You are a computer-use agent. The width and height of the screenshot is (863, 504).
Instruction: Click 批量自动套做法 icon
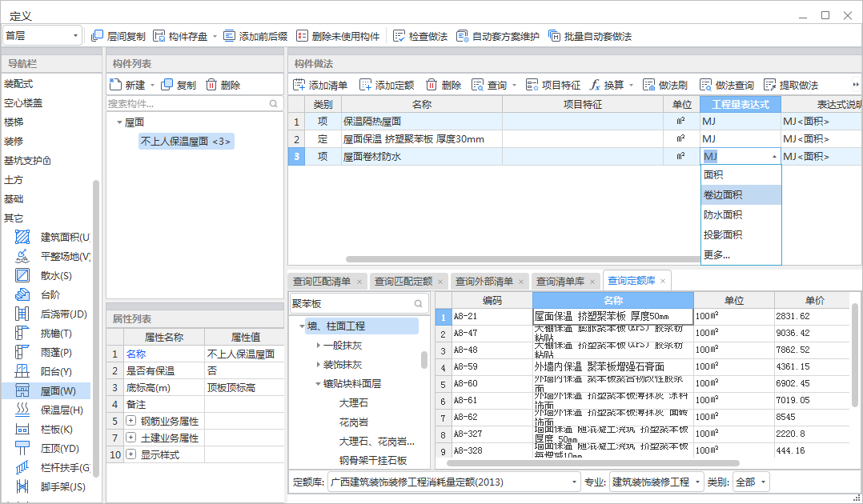click(x=554, y=36)
